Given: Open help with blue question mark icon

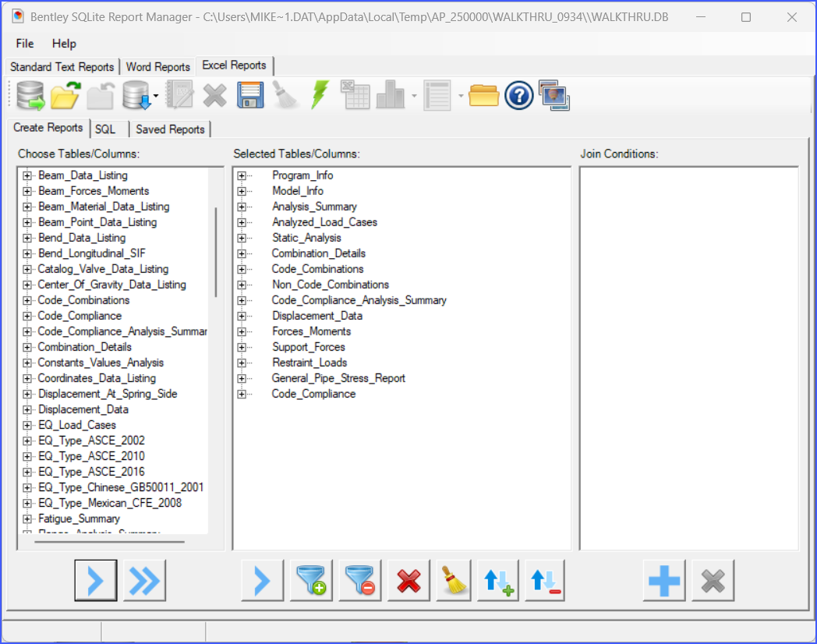Looking at the screenshot, I should (x=519, y=96).
